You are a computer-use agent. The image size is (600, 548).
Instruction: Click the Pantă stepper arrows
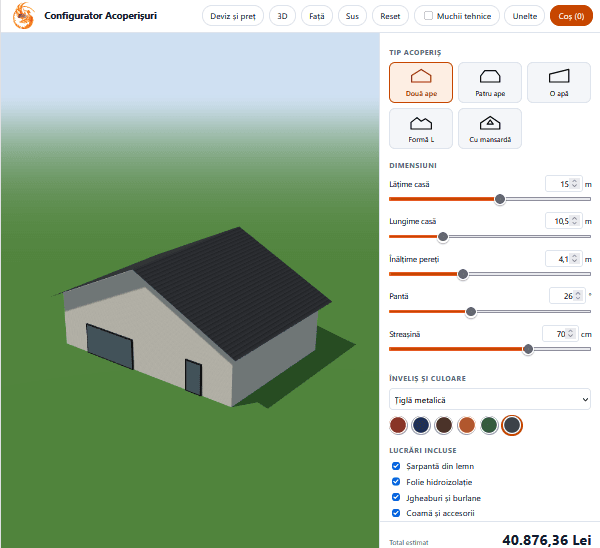tap(578, 296)
